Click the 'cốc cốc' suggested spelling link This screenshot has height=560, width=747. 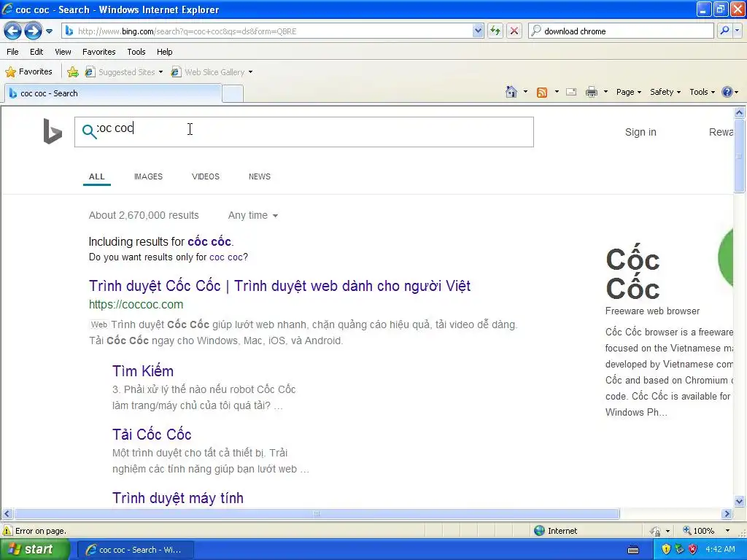pyautogui.click(x=209, y=241)
